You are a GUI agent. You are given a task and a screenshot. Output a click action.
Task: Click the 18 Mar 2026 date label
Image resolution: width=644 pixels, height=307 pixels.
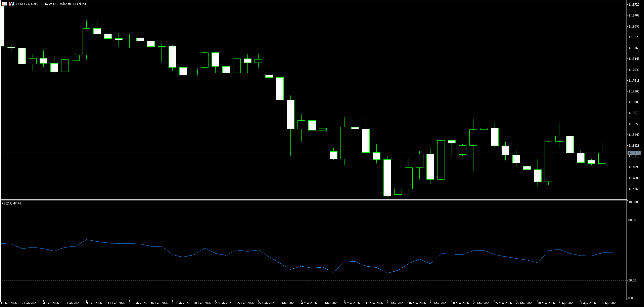click(439, 303)
